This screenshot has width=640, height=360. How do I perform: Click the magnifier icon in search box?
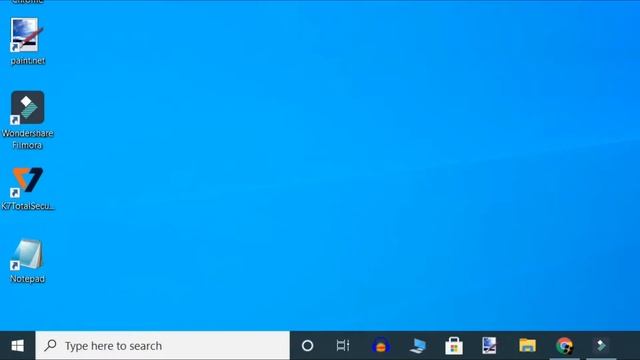pyautogui.click(x=51, y=345)
